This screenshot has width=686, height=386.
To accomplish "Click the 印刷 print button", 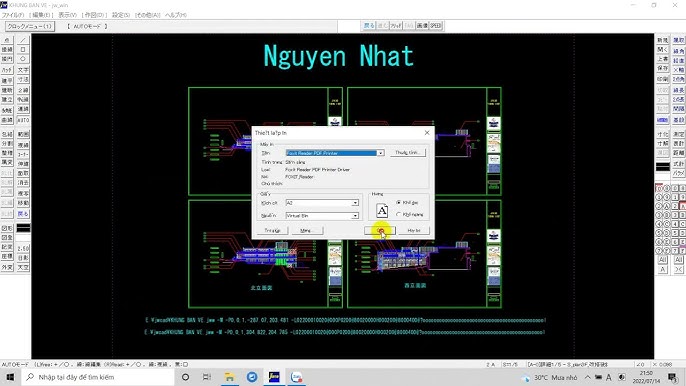I will click(x=662, y=79).
